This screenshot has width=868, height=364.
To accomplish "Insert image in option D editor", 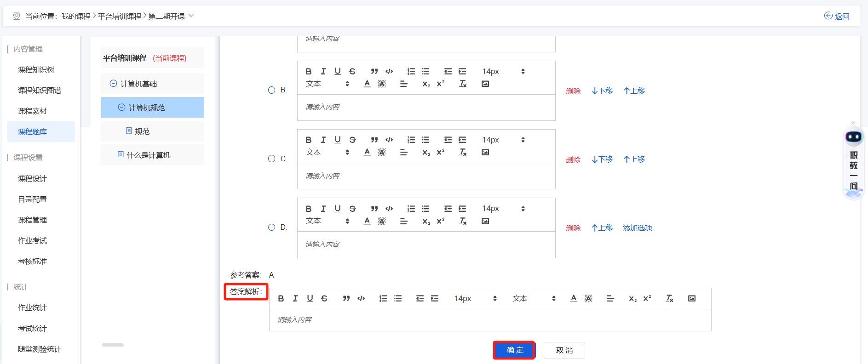I will coord(485,221).
